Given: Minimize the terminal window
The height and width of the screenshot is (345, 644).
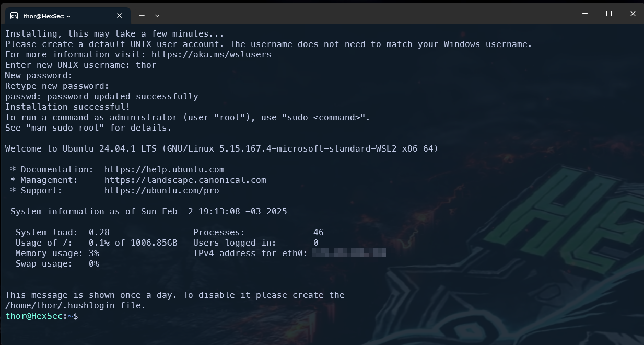Looking at the screenshot, I should point(583,14).
